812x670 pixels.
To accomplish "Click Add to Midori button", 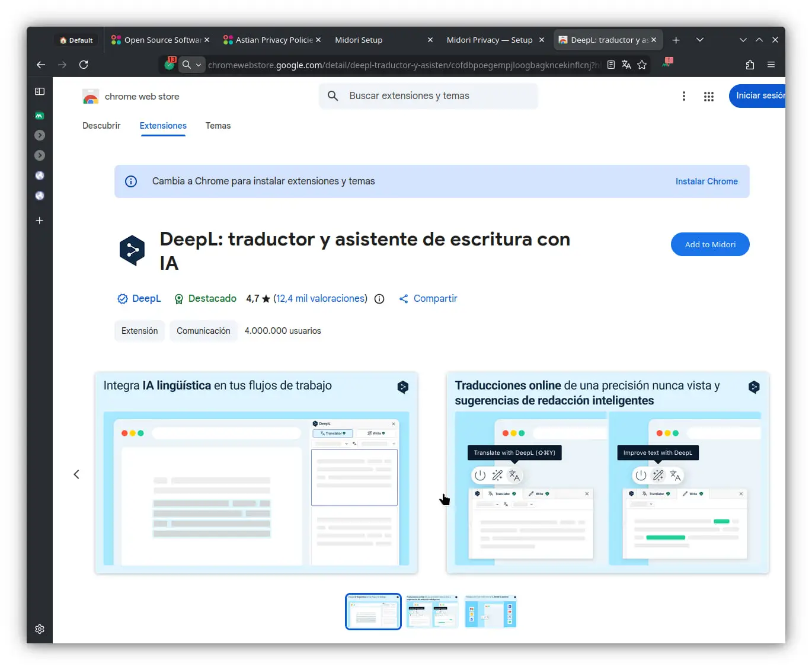I will [x=710, y=244].
